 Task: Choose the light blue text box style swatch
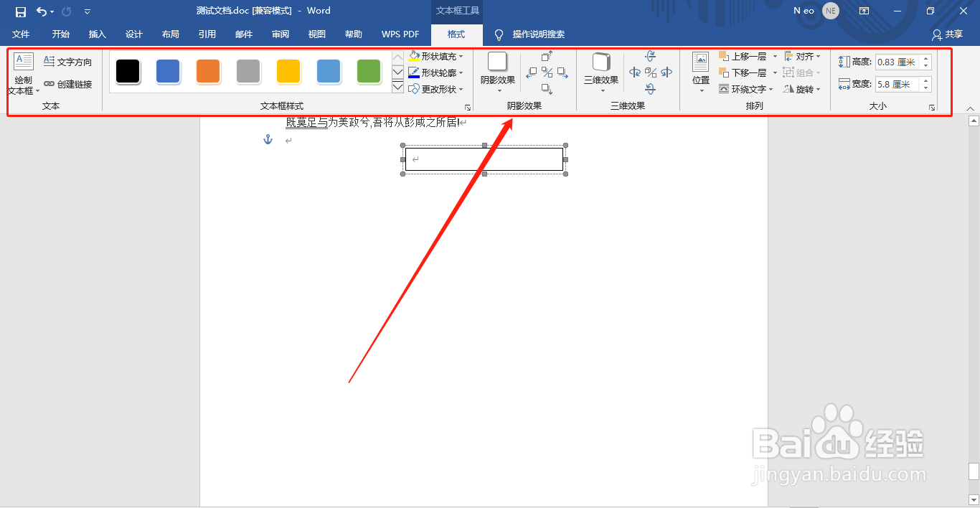[x=329, y=71]
